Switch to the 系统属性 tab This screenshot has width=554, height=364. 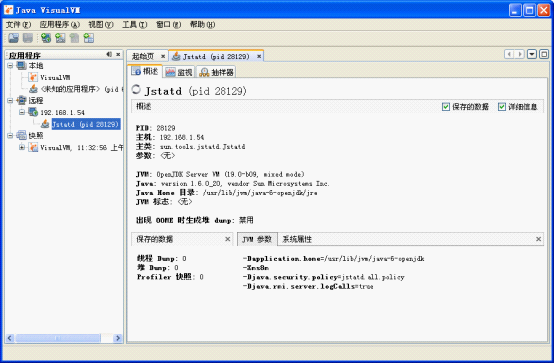[297, 239]
